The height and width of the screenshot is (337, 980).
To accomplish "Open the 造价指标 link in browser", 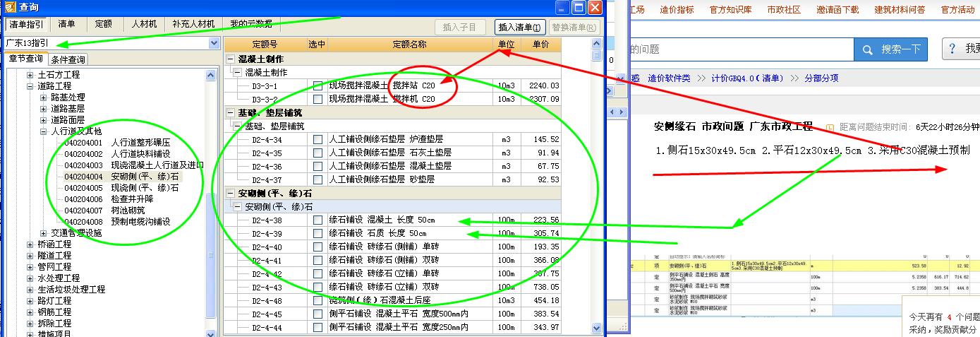I will [677, 10].
